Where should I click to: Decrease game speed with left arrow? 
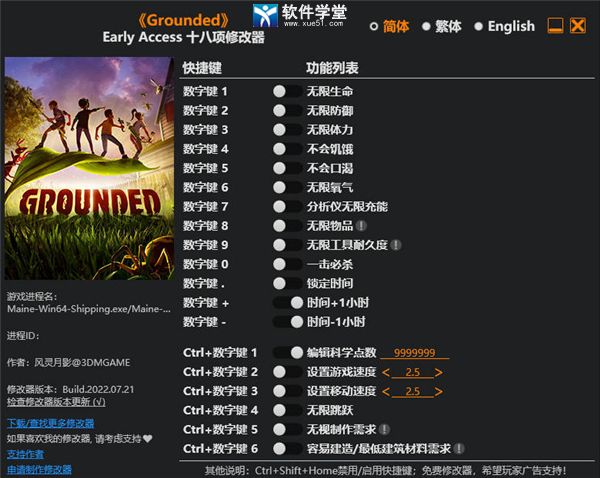[386, 372]
